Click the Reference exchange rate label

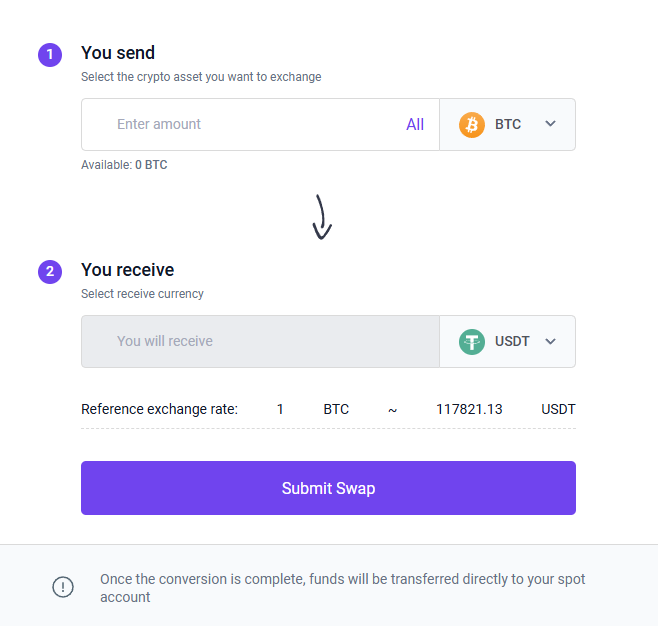coord(159,409)
